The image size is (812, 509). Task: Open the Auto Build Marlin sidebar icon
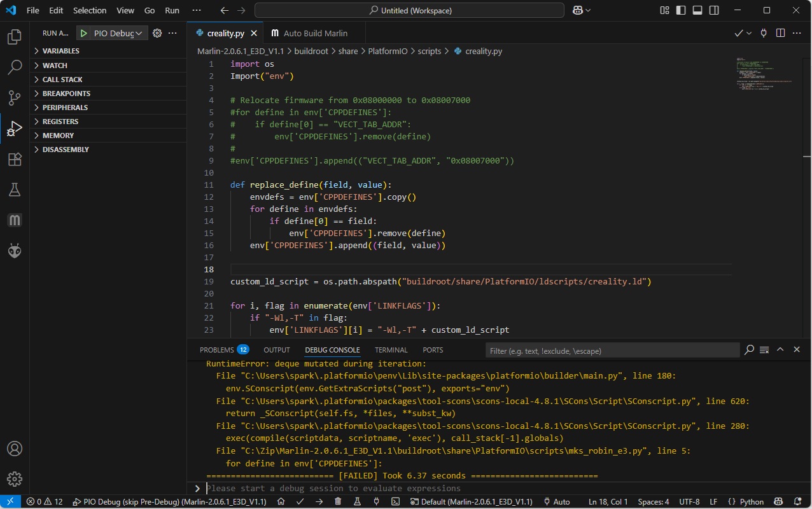[x=15, y=220]
